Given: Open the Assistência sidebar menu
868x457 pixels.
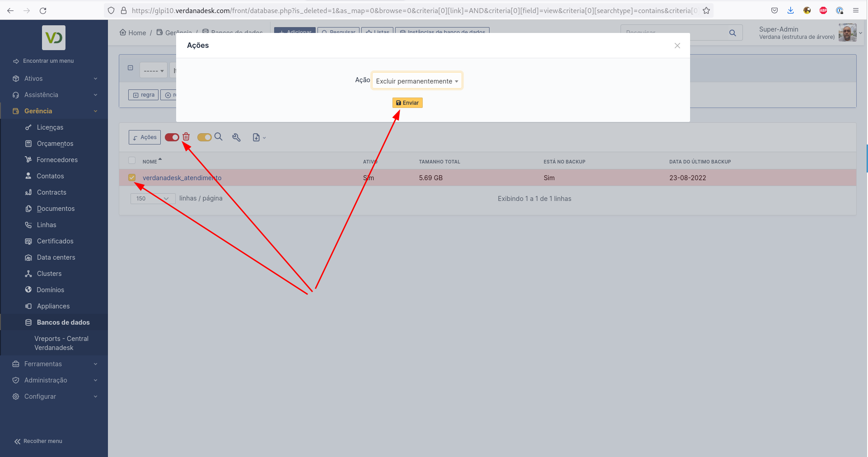Looking at the screenshot, I should (x=42, y=94).
